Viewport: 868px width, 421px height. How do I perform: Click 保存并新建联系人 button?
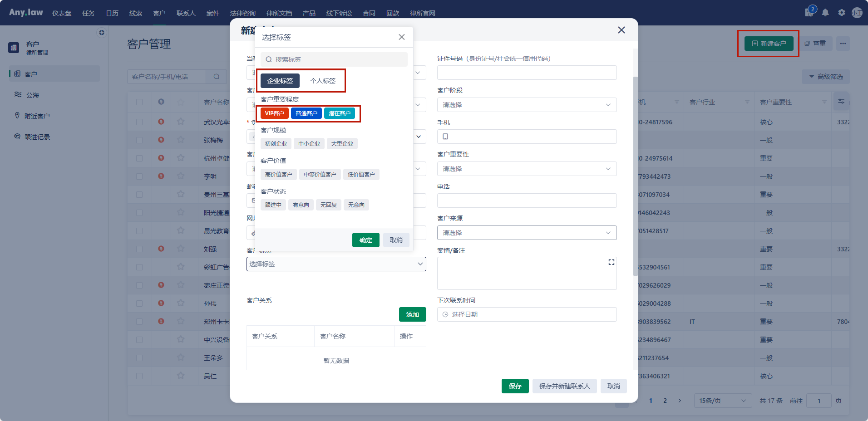[x=565, y=386]
